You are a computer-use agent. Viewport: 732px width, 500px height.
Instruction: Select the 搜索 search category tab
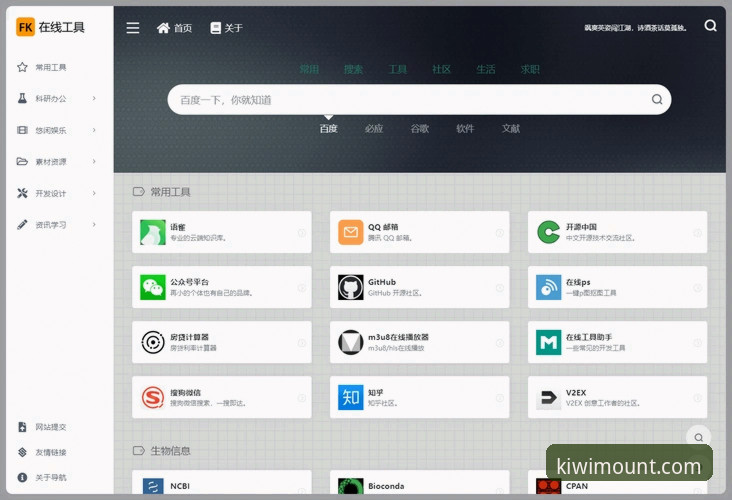(x=353, y=69)
